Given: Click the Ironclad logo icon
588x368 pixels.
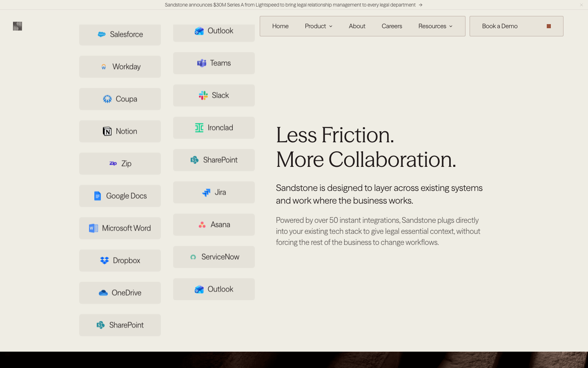Looking at the screenshot, I should (199, 128).
